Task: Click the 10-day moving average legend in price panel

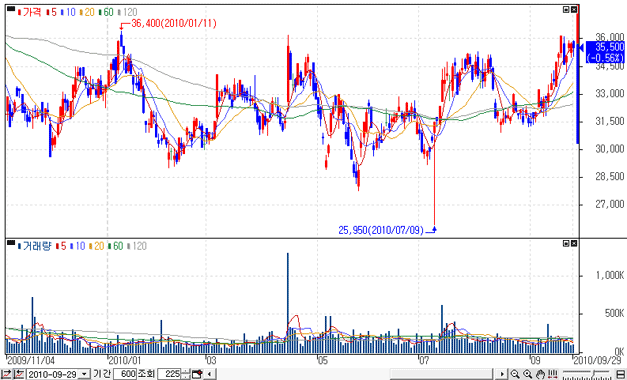Action: point(68,12)
